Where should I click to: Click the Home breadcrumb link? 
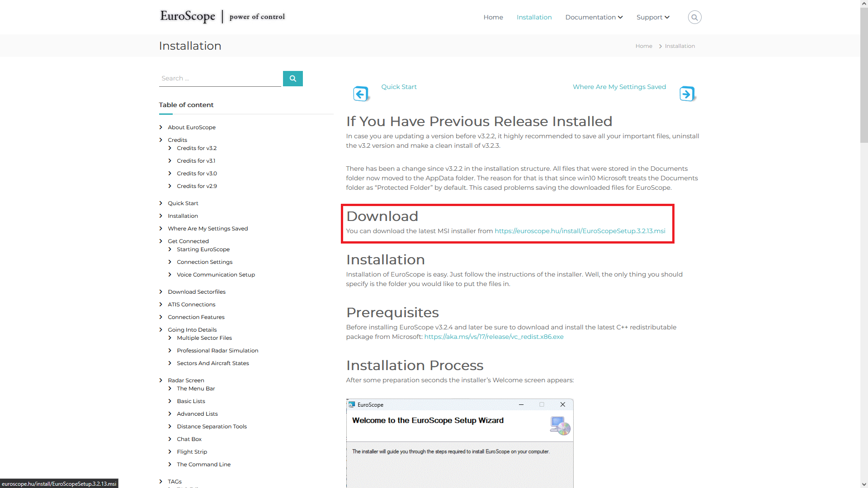(x=644, y=46)
